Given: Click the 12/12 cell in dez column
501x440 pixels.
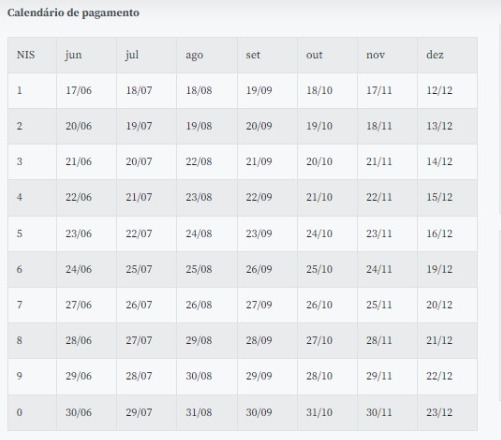Looking at the screenshot, I should [x=447, y=91].
